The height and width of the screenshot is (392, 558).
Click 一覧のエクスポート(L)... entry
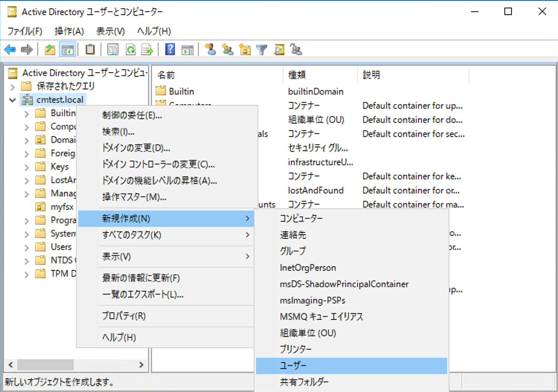click(166, 295)
